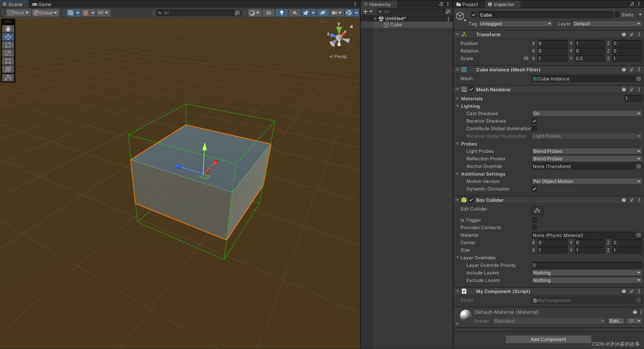
Task: Click the Rect Transform tool icon
Action: 8,61
